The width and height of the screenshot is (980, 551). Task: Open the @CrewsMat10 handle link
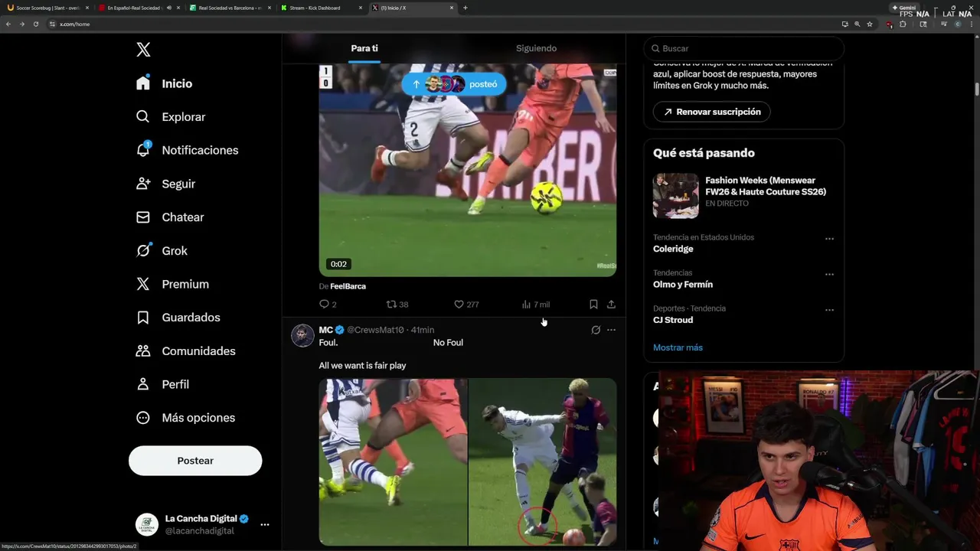click(375, 330)
